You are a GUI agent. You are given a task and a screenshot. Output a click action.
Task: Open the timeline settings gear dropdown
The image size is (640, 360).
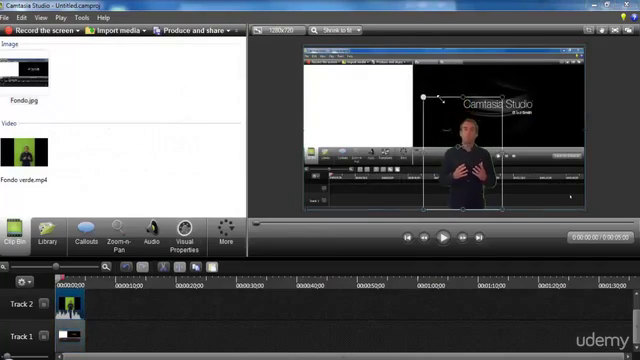(x=24, y=282)
